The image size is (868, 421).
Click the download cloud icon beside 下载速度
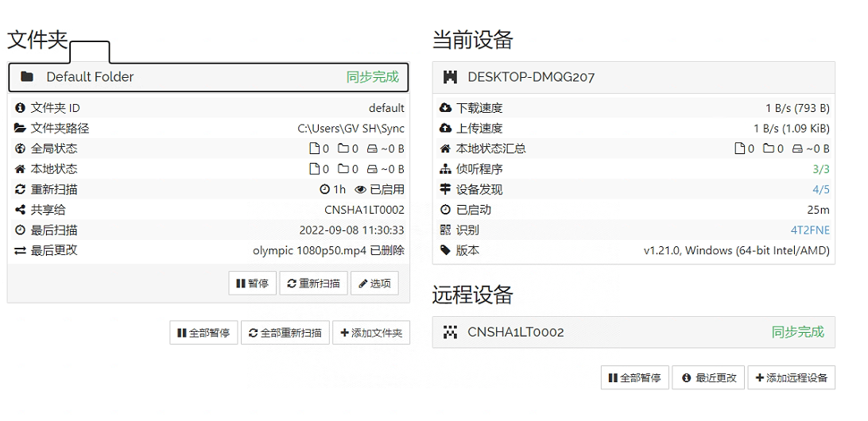(445, 108)
